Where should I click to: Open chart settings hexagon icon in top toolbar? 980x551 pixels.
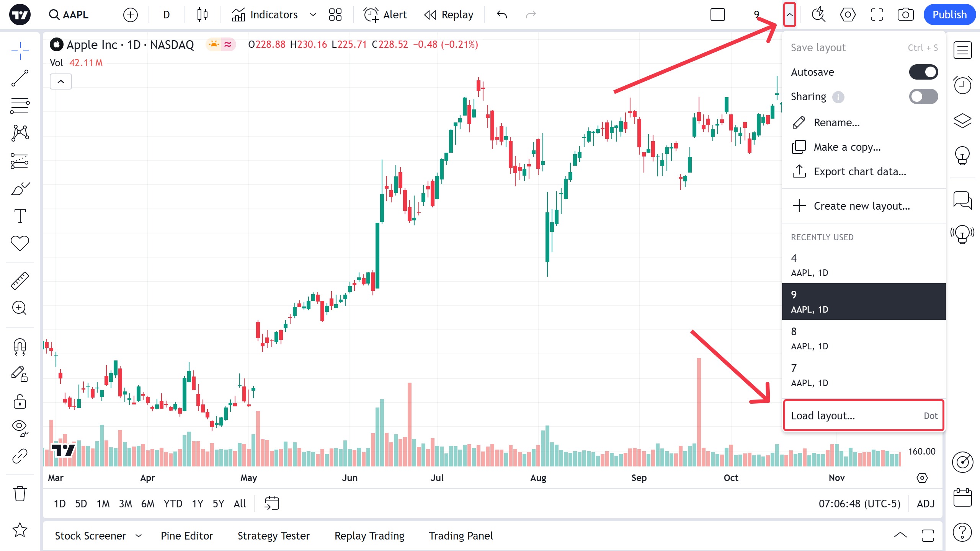coord(848,15)
